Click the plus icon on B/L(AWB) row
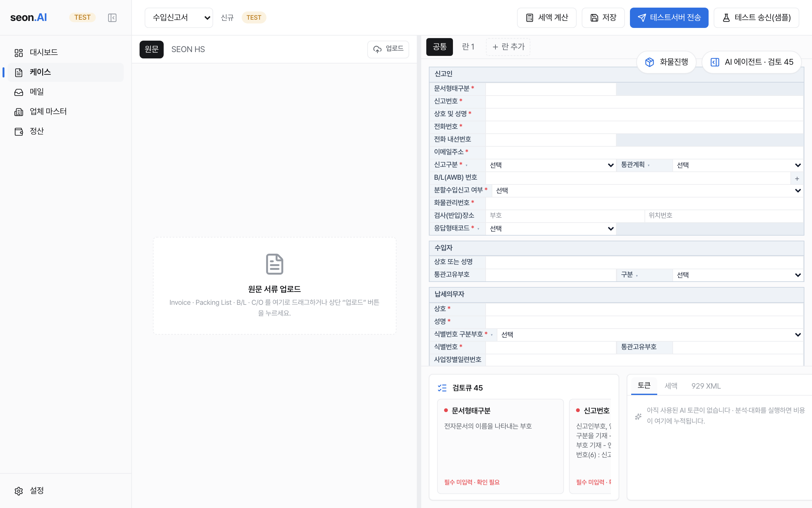The height and width of the screenshot is (508, 812). point(797,178)
